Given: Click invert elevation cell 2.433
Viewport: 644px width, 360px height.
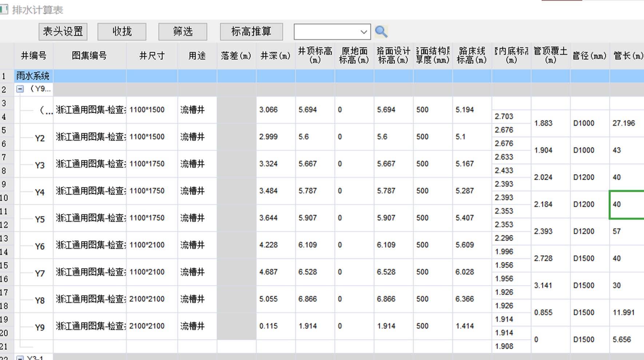Looking at the screenshot, I should (x=511, y=171).
